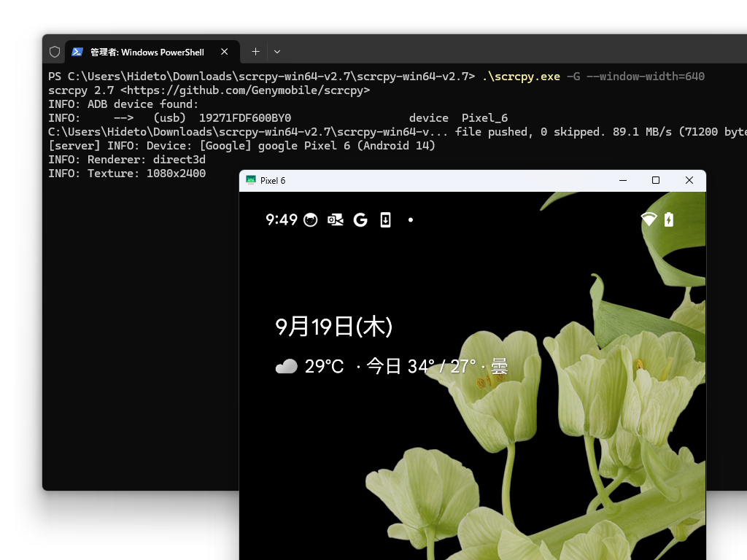Maximize the Pixel 6 mirroring window

[655, 180]
